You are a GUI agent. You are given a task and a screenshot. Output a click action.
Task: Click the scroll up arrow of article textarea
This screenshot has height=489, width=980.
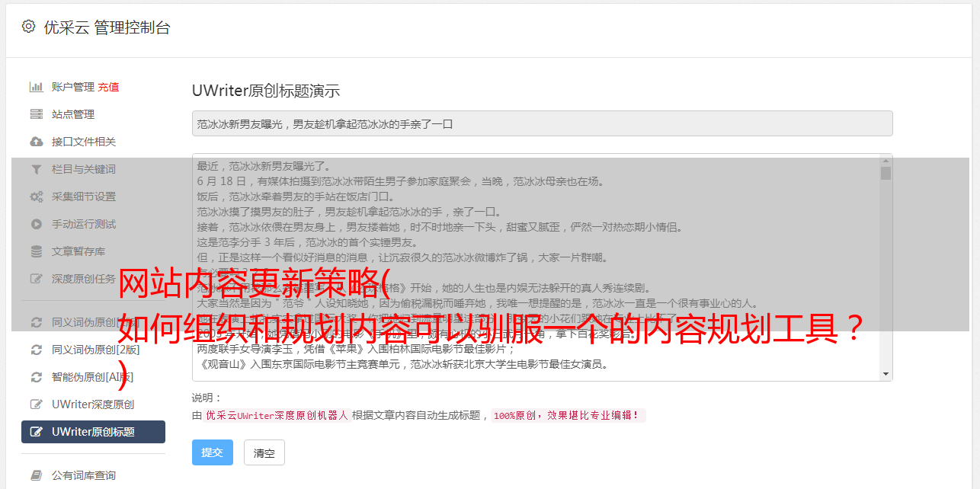[886, 161]
